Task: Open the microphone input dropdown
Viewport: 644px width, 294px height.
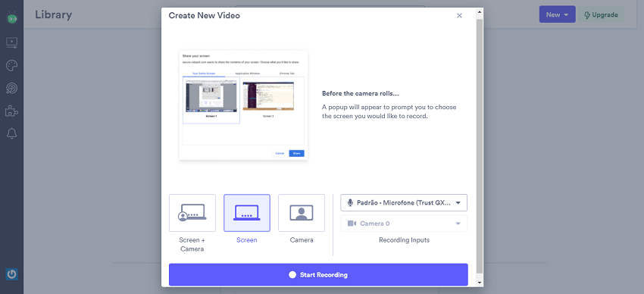Action: click(404, 202)
